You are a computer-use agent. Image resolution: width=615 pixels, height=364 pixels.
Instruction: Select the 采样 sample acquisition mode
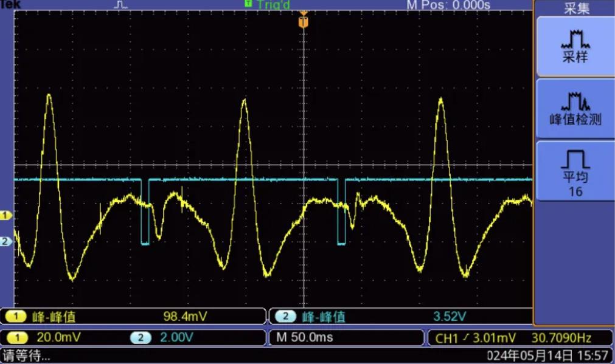[575, 47]
